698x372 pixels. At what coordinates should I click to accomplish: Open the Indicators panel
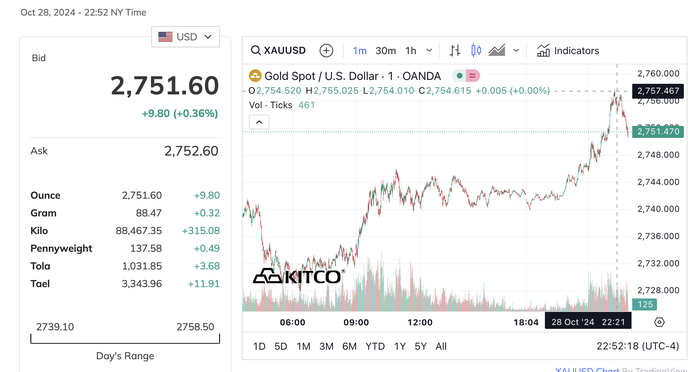[568, 51]
